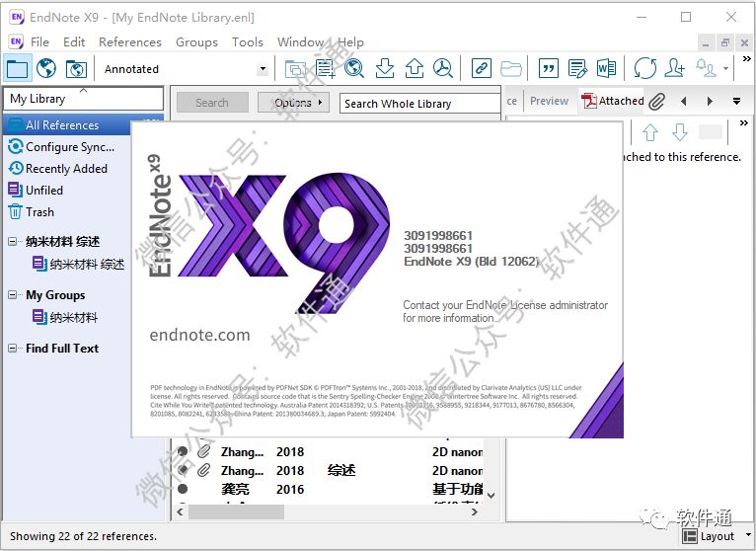Open the Window menu
Image resolution: width=756 pixels, height=551 pixels.
pyautogui.click(x=300, y=42)
